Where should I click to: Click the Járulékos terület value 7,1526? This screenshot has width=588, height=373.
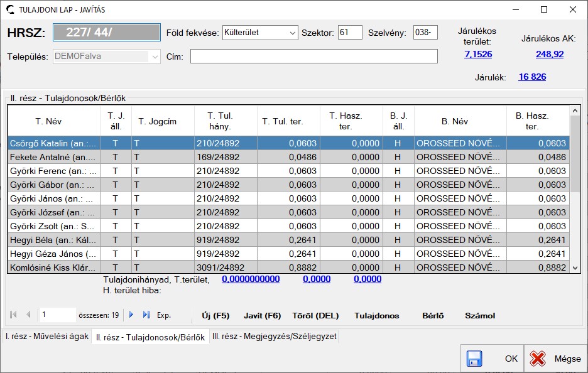tap(478, 55)
